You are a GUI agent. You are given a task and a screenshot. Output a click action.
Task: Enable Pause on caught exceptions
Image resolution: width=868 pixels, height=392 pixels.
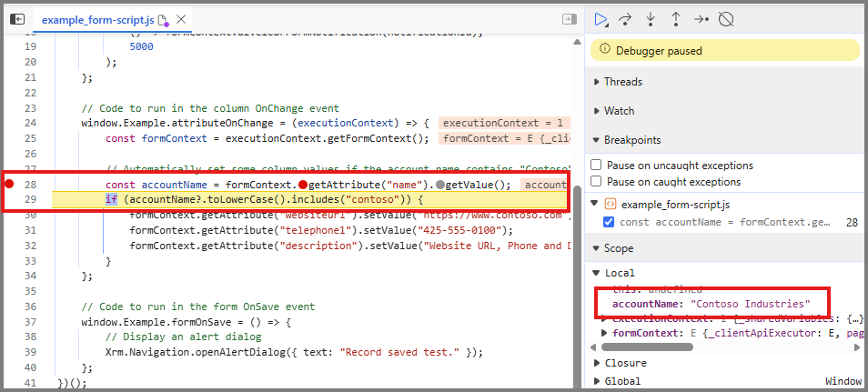pyautogui.click(x=596, y=182)
